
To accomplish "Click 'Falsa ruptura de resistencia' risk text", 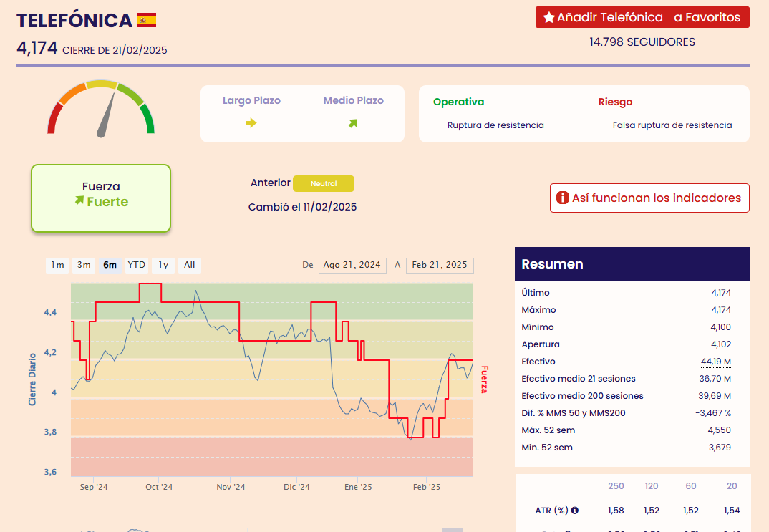I will pyautogui.click(x=672, y=125).
